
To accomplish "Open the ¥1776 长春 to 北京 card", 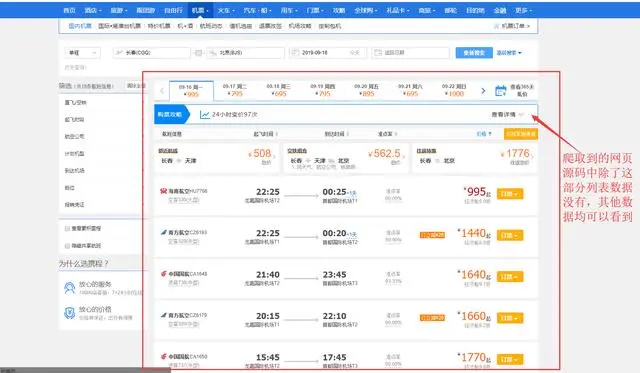I will pos(475,158).
